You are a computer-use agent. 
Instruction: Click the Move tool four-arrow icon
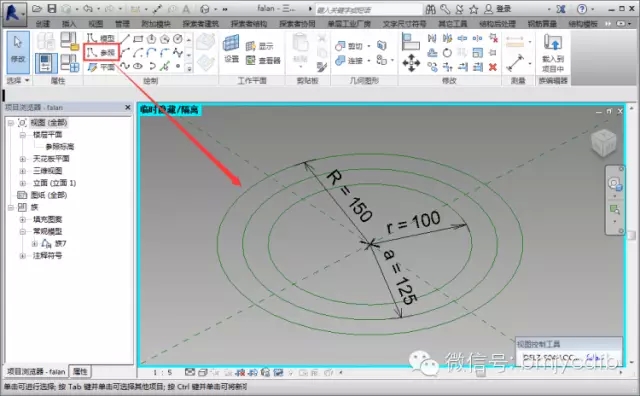pyautogui.click(x=411, y=62)
